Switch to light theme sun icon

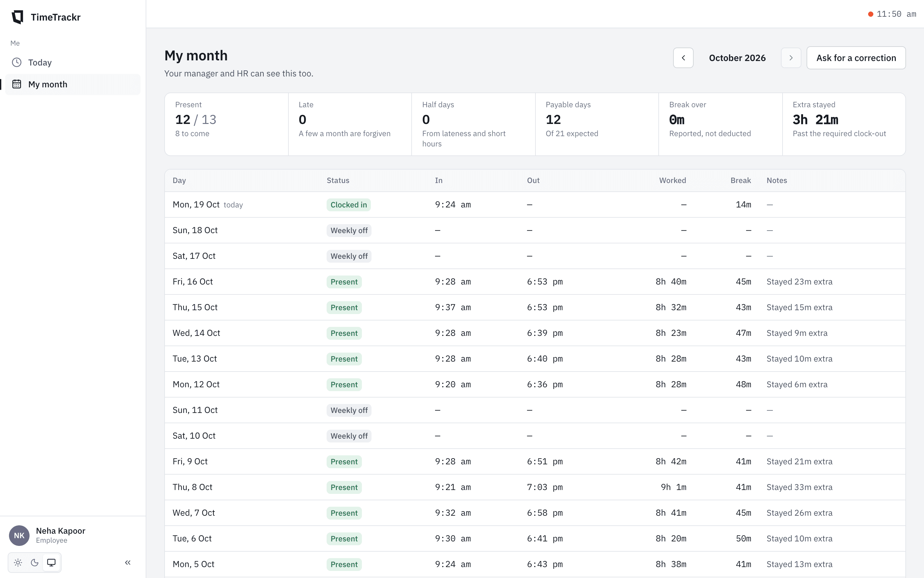(18, 562)
